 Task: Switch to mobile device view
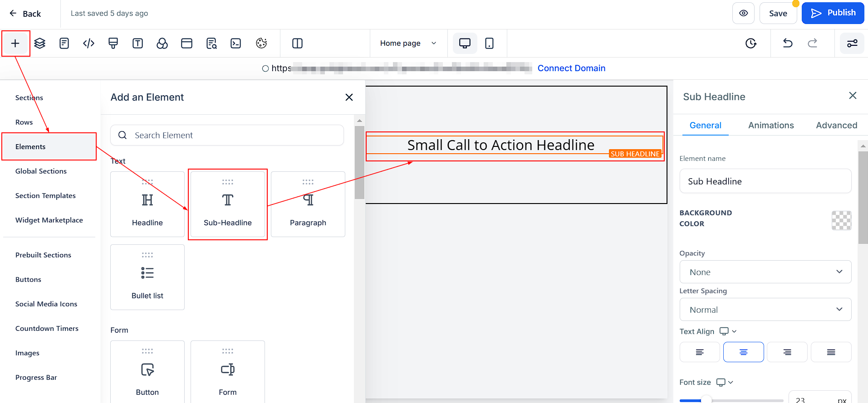489,44
